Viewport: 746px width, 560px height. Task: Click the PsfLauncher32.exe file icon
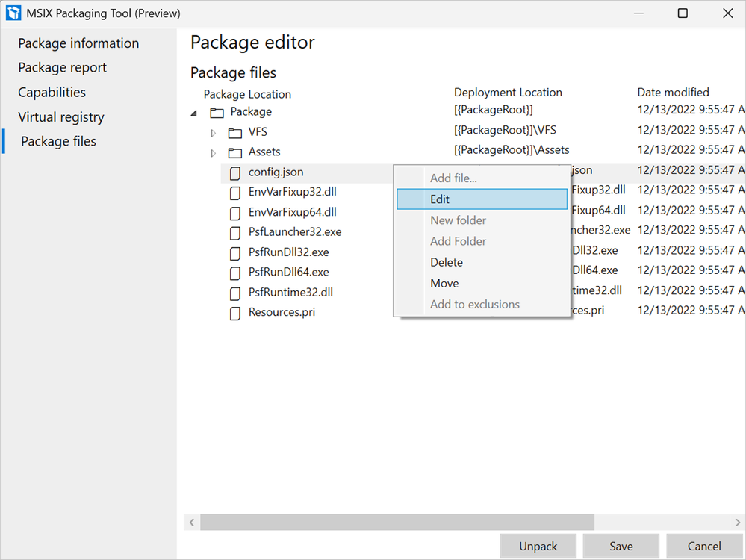tap(235, 233)
